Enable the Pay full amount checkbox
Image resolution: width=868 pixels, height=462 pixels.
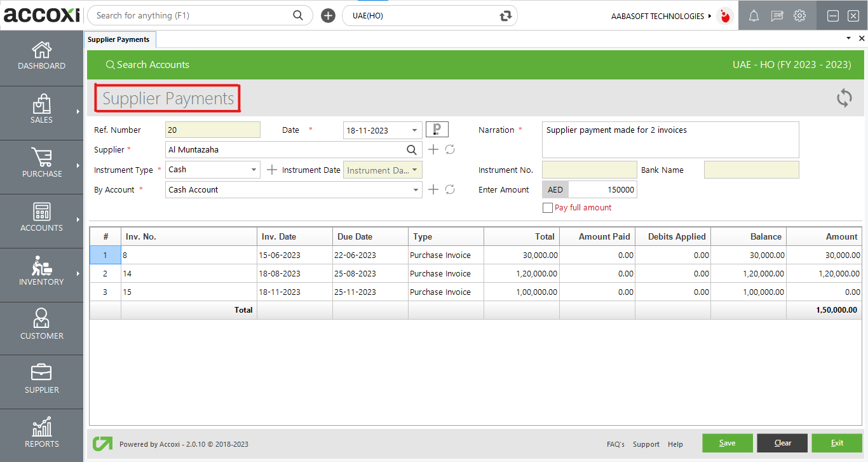tap(547, 207)
